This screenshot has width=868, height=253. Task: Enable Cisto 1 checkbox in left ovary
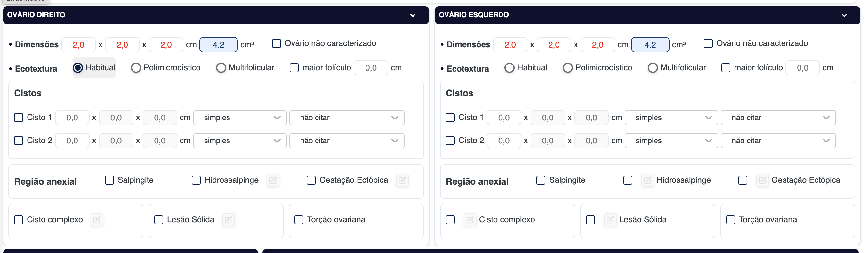[450, 118]
